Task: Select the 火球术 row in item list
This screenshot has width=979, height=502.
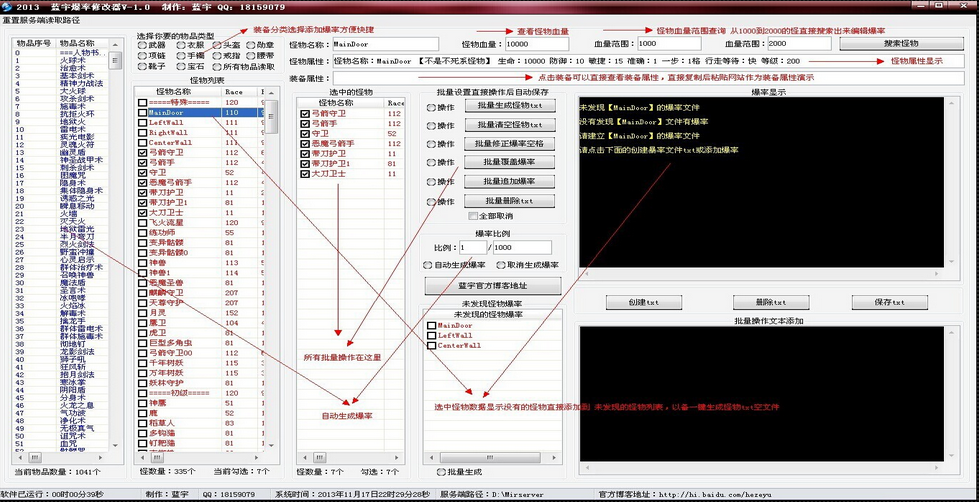Action: (61, 61)
